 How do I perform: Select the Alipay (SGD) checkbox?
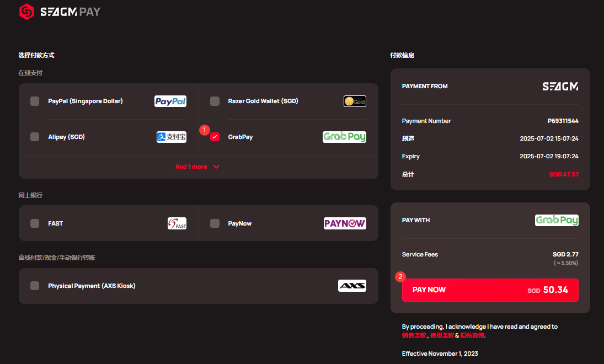point(35,137)
